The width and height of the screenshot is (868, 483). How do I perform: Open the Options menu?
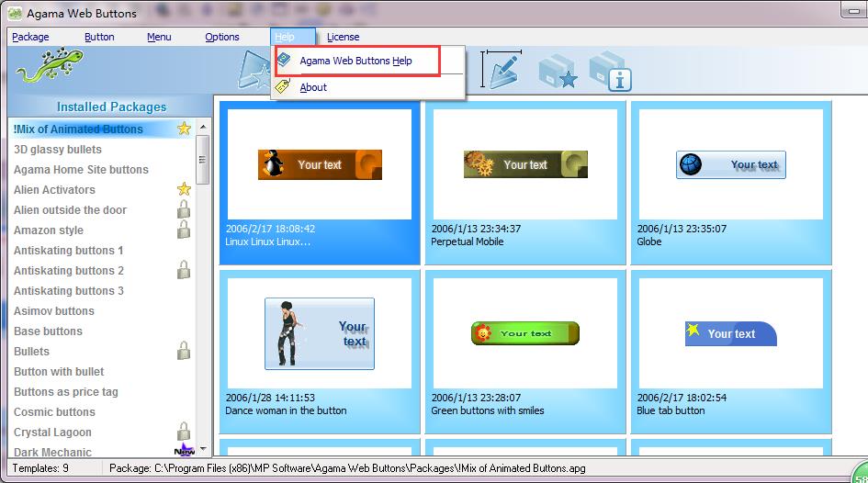(222, 37)
